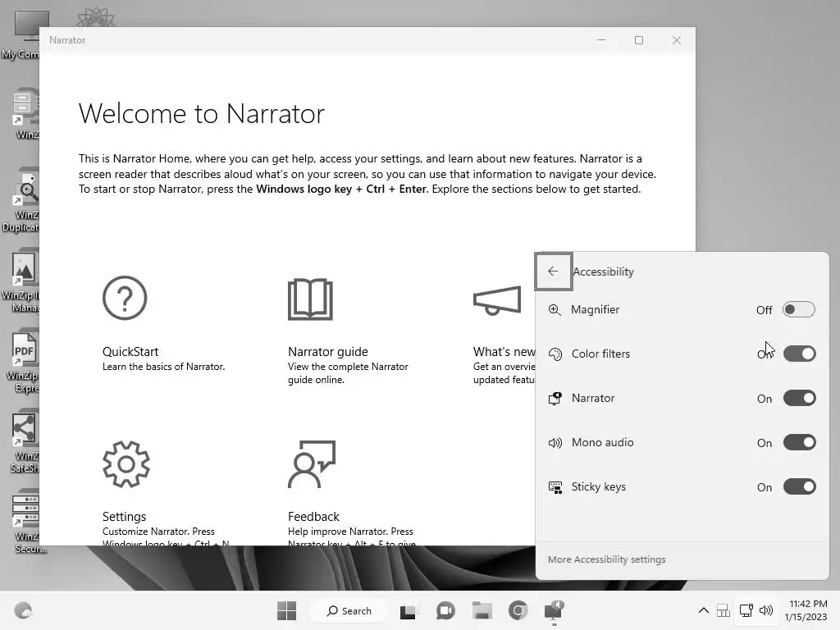The height and width of the screenshot is (630, 840).
Task: Expand the hidden system tray icons chevron
Action: (703, 610)
